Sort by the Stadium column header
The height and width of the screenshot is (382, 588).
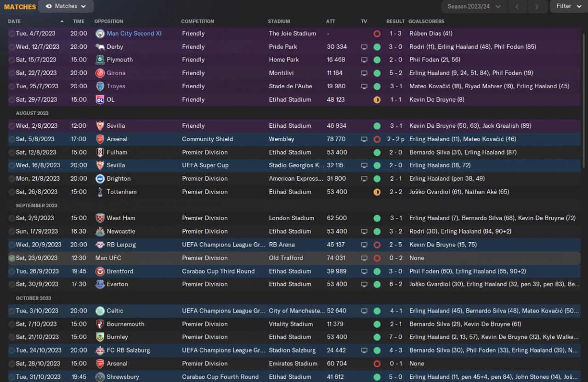pyautogui.click(x=279, y=22)
